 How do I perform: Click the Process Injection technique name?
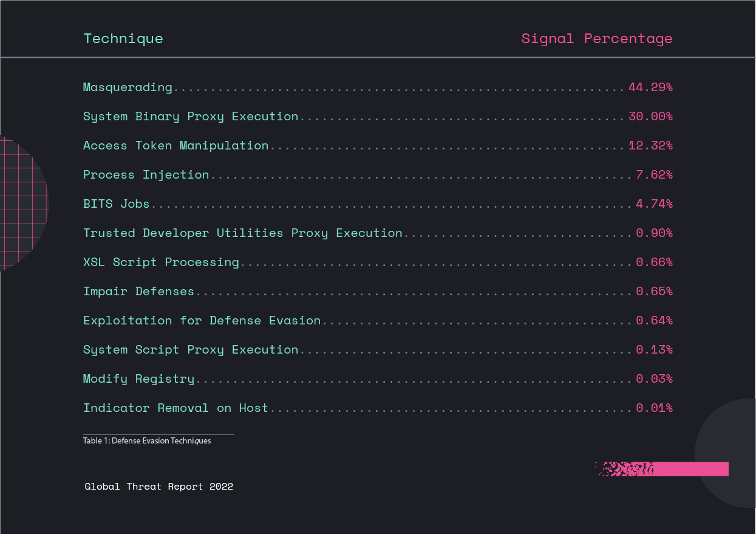tap(146, 174)
